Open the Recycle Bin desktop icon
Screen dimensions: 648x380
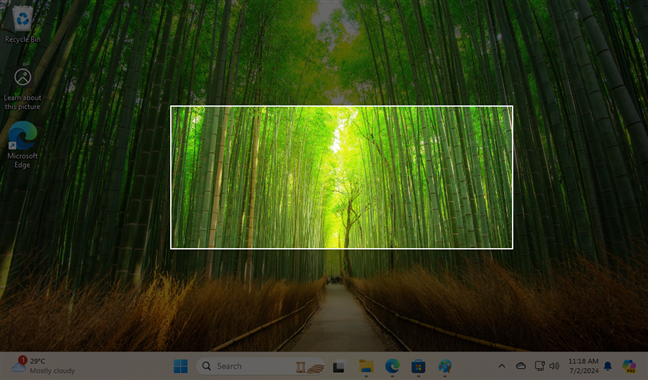point(22,24)
